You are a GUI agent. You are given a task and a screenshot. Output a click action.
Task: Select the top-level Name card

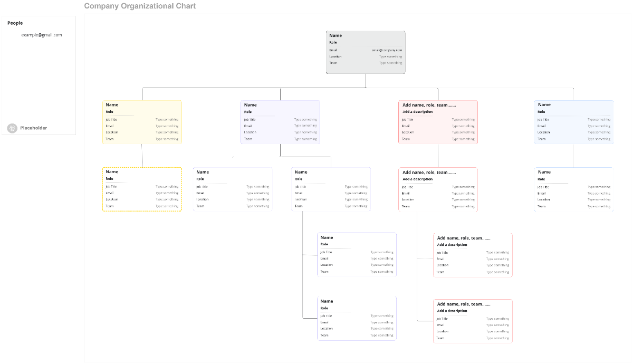366,52
